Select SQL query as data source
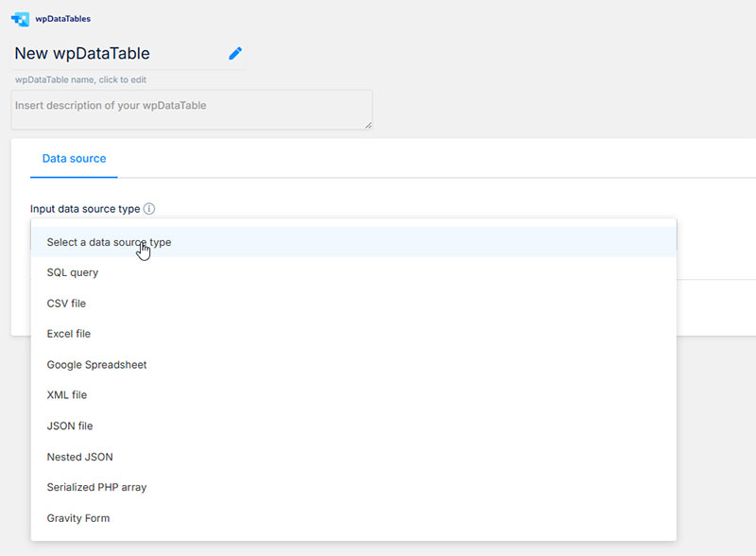This screenshot has width=756, height=556. [x=353, y=272]
